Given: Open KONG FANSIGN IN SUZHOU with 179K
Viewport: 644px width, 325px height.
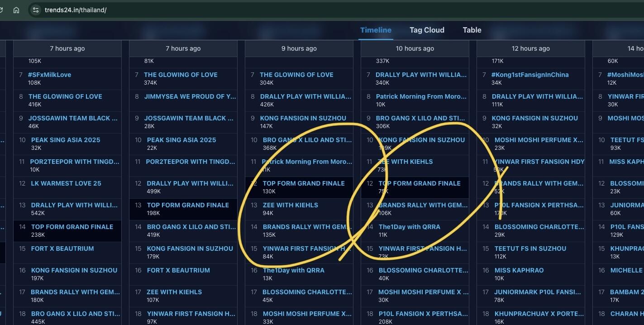Looking at the screenshot, I should pyautogui.click(x=190, y=249).
